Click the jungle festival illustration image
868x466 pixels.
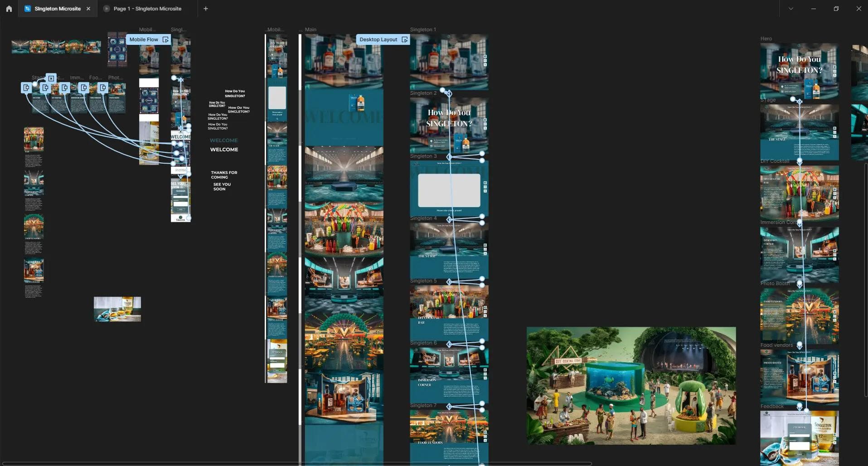click(631, 385)
